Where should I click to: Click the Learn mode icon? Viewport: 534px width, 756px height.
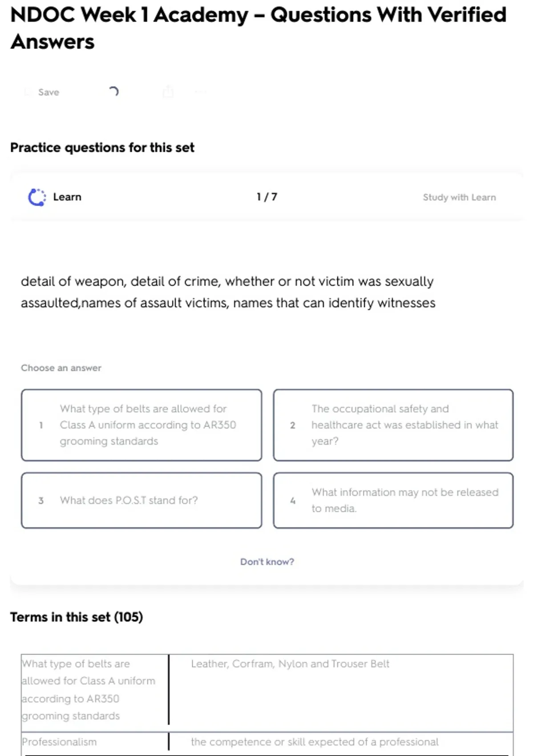coord(37,197)
